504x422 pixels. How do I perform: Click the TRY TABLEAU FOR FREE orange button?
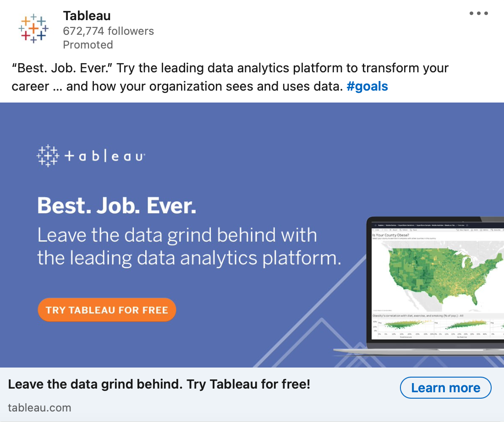(107, 310)
